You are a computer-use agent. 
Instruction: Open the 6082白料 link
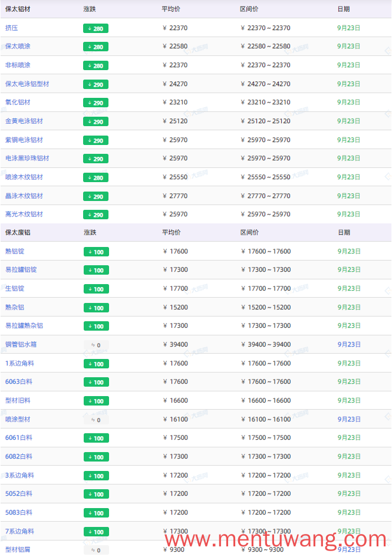tap(19, 456)
